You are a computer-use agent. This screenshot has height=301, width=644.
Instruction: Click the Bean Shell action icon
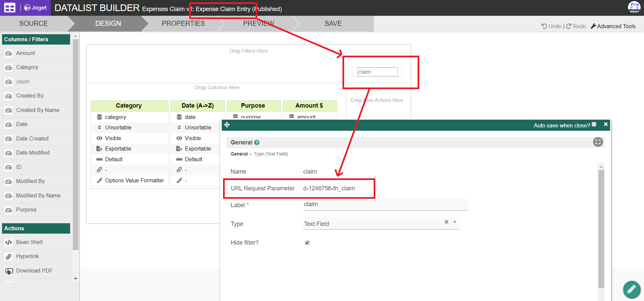coord(9,242)
